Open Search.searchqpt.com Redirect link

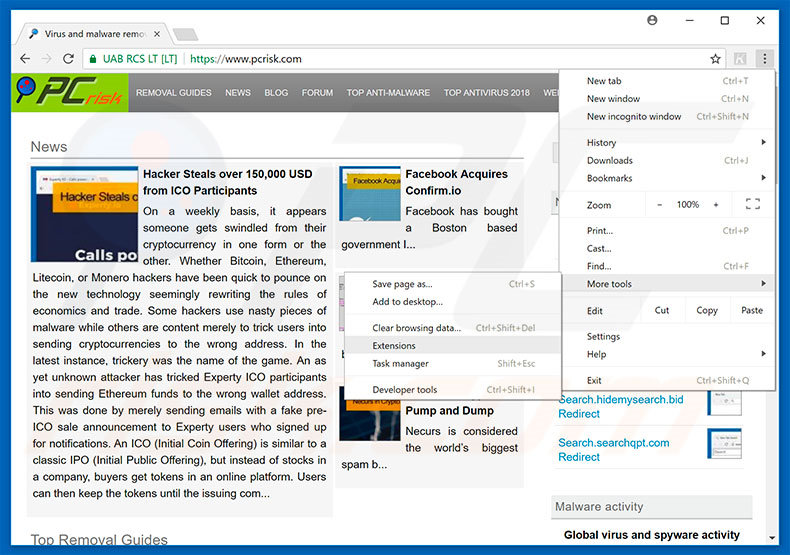coord(614,450)
